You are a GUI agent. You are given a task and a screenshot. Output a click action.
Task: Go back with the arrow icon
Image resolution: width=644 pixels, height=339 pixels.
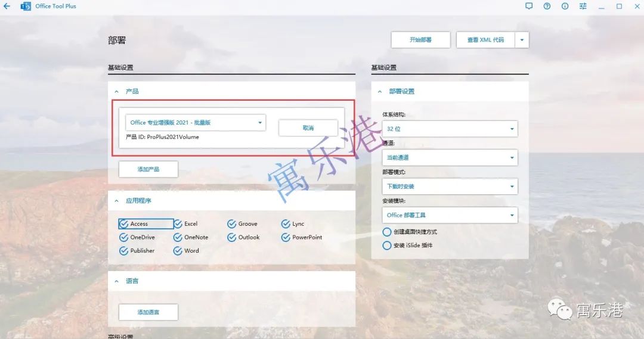[x=7, y=6]
